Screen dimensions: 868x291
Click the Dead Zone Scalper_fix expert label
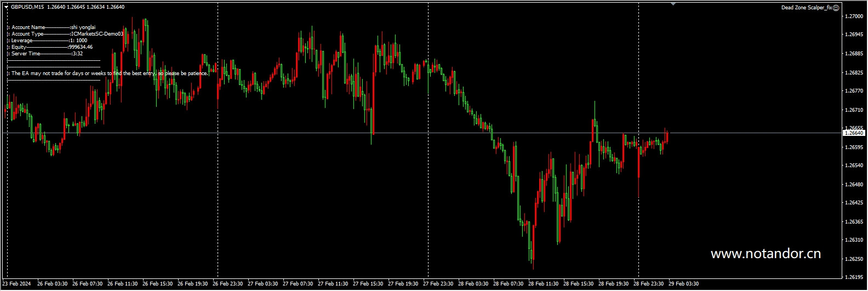click(x=807, y=8)
